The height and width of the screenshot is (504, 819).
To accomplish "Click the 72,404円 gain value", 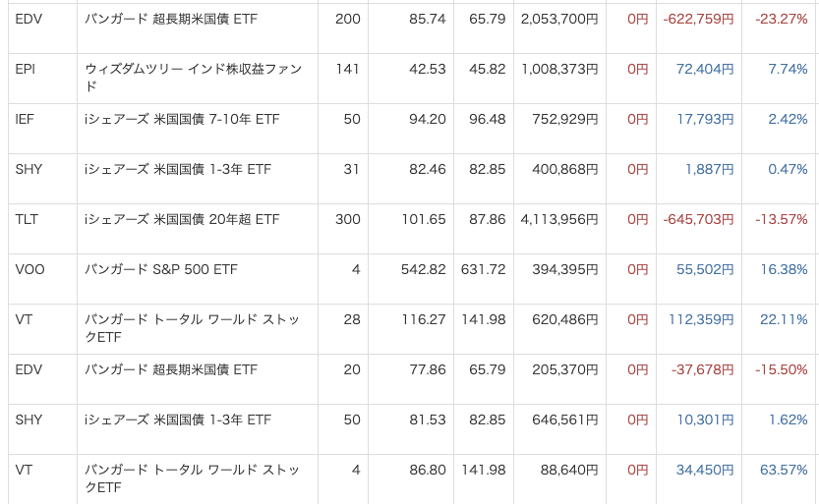I will pos(705,69).
